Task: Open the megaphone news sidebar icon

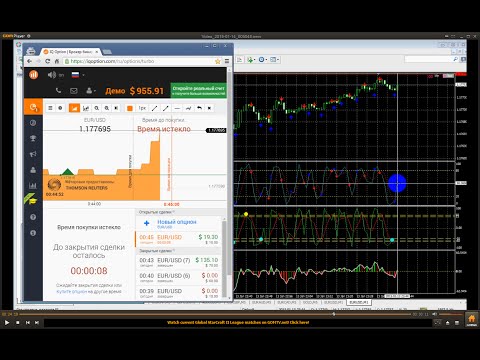Action: click(33, 154)
